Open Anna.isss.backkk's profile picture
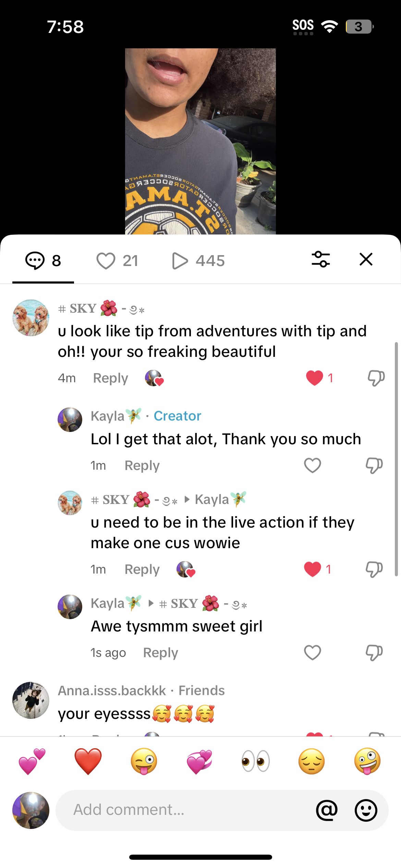The height and width of the screenshot is (868, 401). pos(31,700)
